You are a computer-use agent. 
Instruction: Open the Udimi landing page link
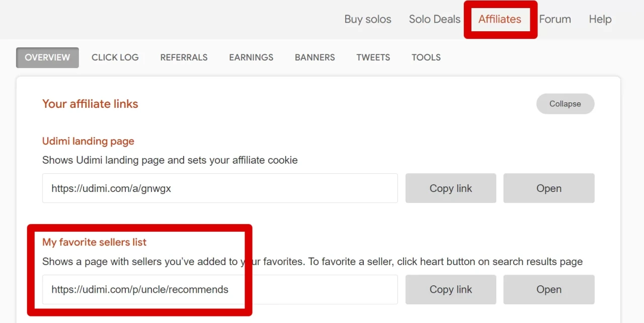(x=548, y=188)
